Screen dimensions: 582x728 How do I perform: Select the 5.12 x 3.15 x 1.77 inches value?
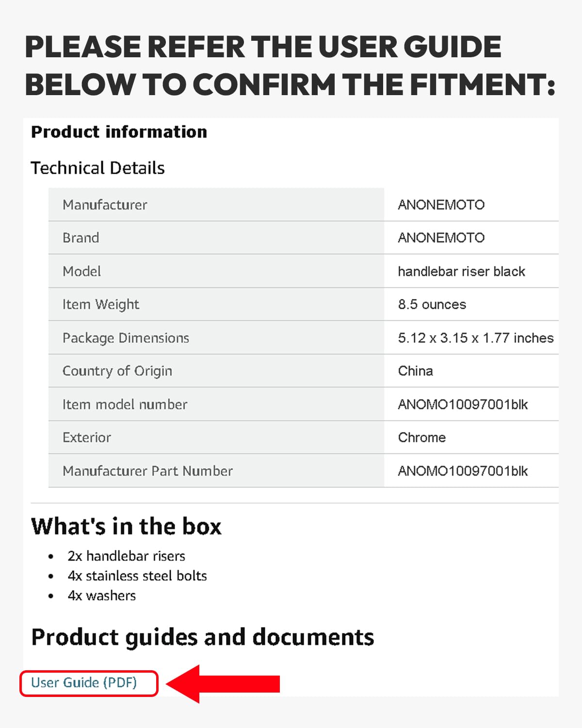tap(475, 338)
